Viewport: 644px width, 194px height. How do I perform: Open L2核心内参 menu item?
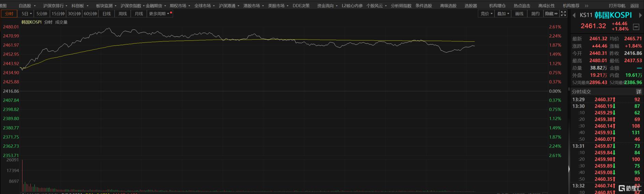pos(352,6)
